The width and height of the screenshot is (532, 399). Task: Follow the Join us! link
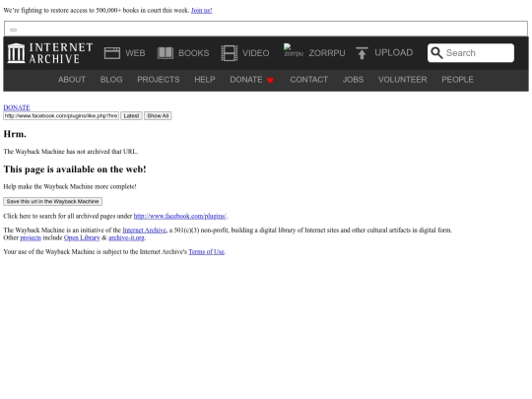pyautogui.click(x=202, y=11)
